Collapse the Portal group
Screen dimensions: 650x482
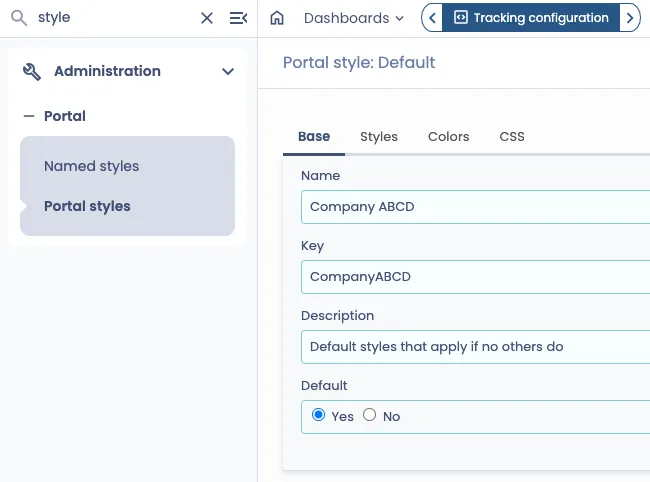(29, 116)
